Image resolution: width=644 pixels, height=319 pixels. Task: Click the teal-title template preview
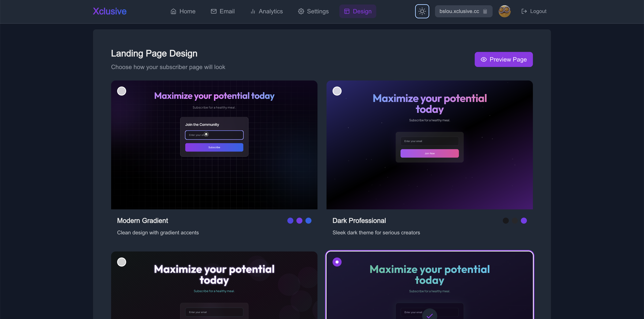pyautogui.click(x=430, y=285)
